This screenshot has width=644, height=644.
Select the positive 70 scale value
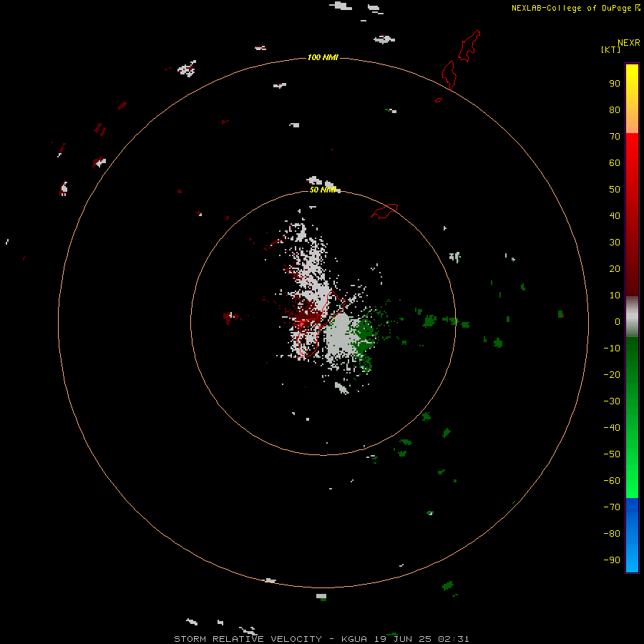615,137
